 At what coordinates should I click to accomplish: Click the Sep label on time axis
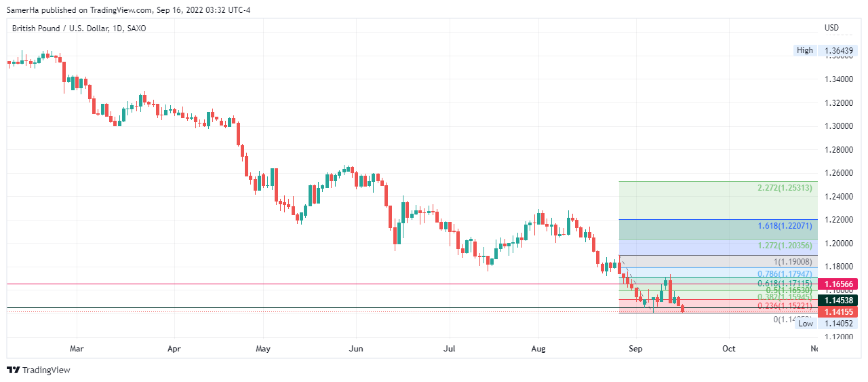tap(636, 349)
